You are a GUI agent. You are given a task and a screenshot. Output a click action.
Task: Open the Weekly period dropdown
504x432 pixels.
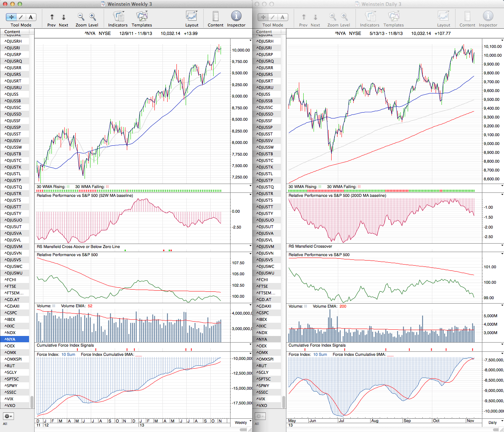pos(243,422)
